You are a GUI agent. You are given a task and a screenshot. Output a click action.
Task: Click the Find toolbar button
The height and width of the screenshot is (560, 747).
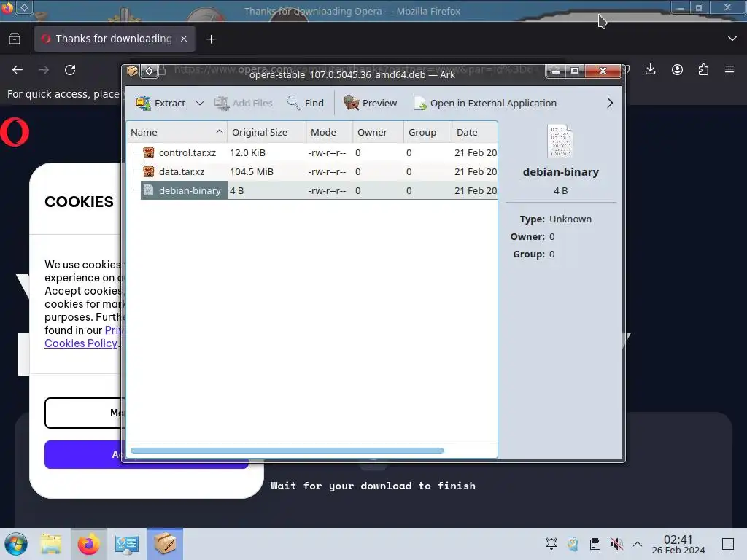[306, 103]
